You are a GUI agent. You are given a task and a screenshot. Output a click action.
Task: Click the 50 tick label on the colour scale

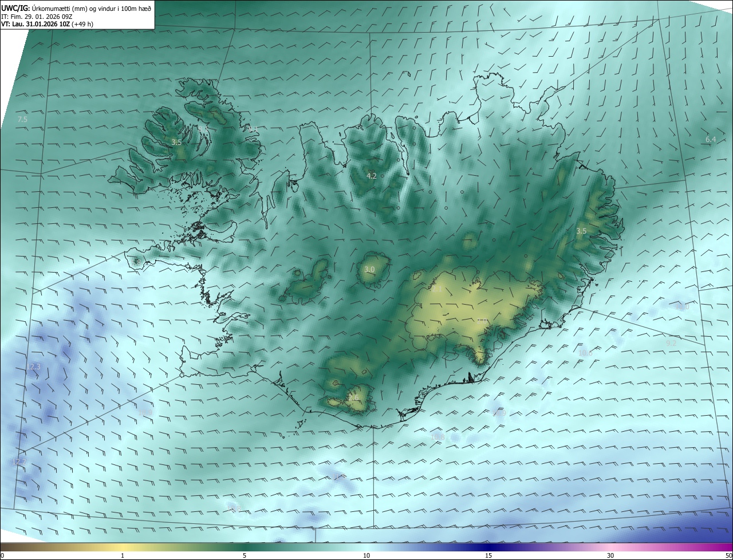click(728, 555)
